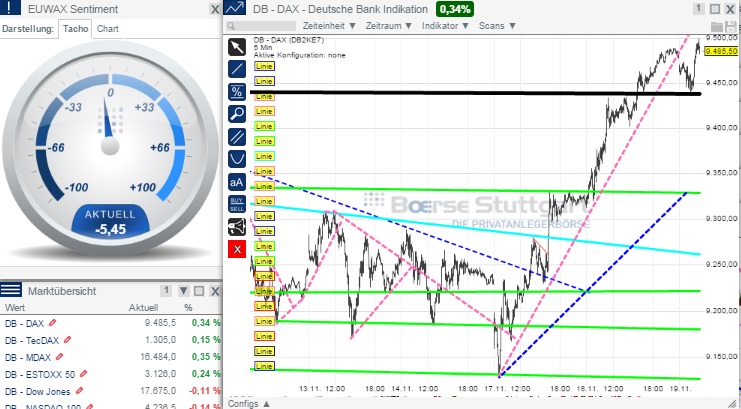The height and width of the screenshot is (409, 741).
Task: Activate the magnifier zoom tool
Action: pyautogui.click(x=237, y=114)
